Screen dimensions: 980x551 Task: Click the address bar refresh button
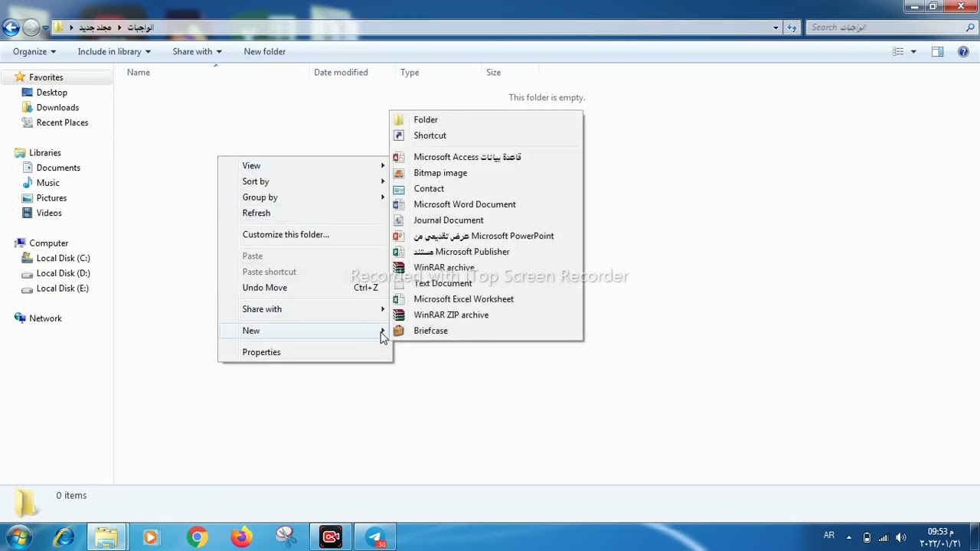click(x=792, y=28)
